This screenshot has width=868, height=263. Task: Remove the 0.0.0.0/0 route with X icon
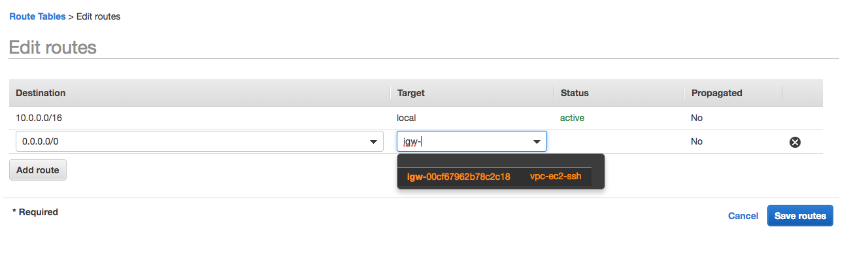pyautogui.click(x=795, y=142)
